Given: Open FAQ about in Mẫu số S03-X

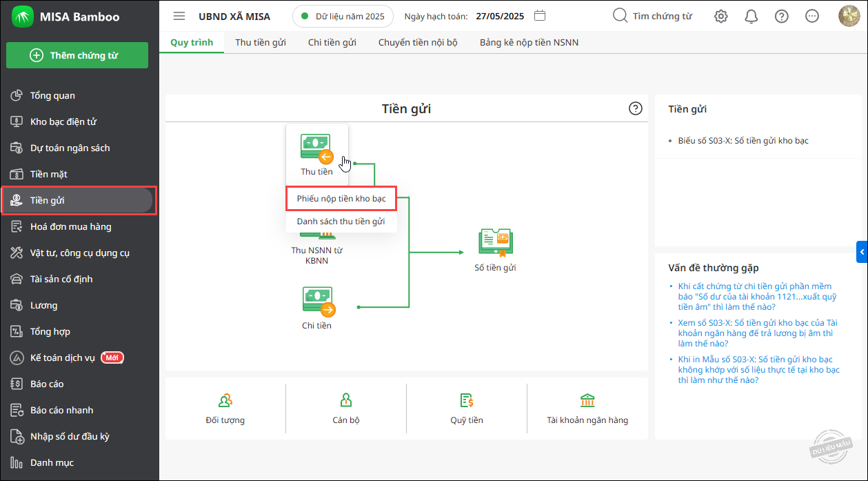Looking at the screenshot, I should pos(758,370).
